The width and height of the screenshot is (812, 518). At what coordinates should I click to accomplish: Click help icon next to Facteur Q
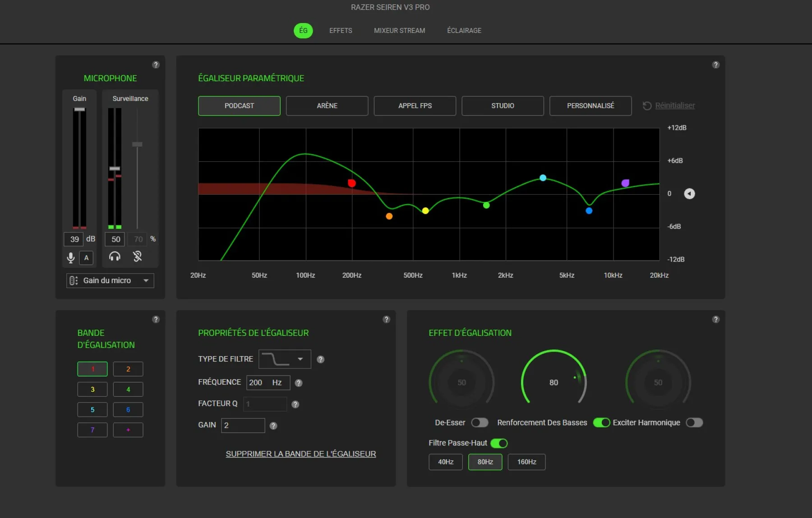tap(295, 404)
